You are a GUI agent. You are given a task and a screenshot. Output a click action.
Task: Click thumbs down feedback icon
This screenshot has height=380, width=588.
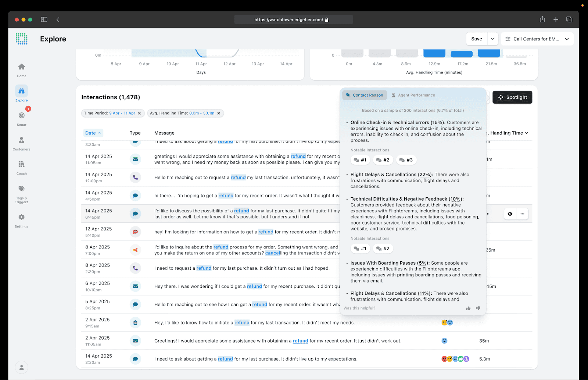(x=478, y=308)
